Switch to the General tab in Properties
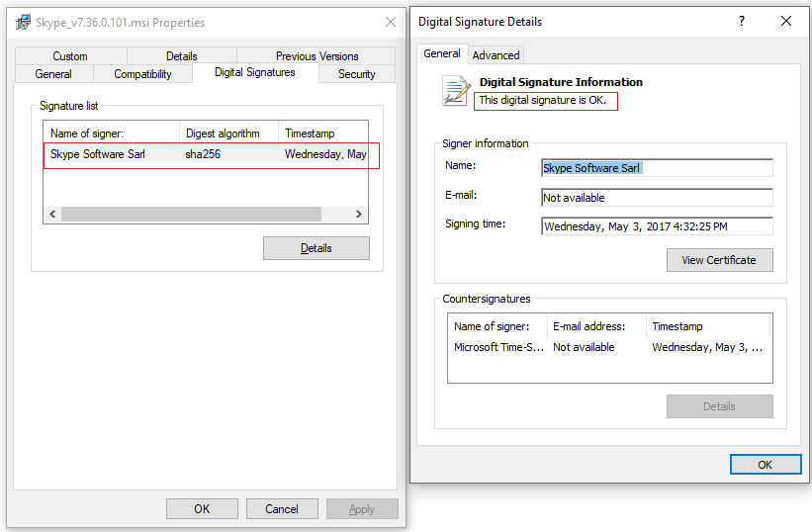Viewport: 812px width, 532px height. (x=53, y=74)
